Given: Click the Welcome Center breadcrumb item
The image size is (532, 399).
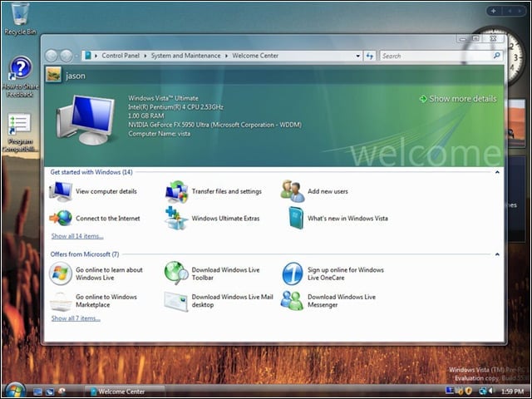Looking at the screenshot, I should [x=255, y=56].
